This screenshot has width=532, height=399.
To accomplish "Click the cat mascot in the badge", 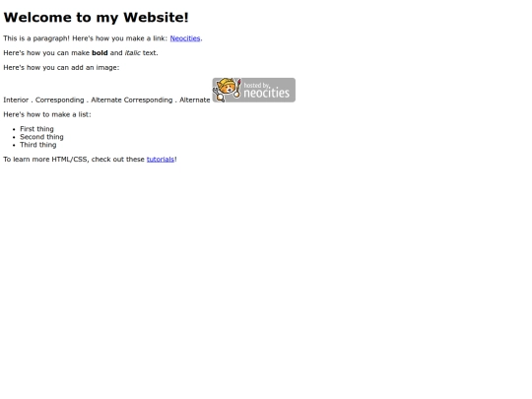I will coord(227,90).
